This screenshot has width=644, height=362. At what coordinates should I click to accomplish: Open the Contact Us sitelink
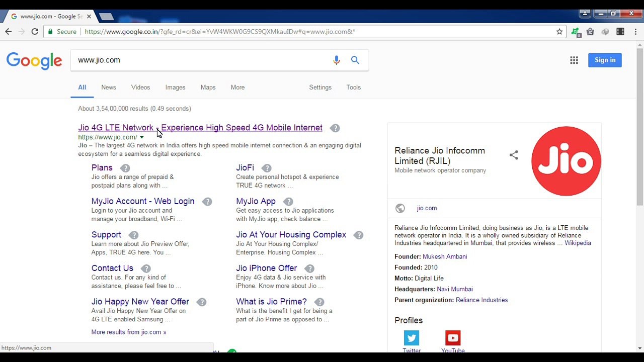click(x=112, y=268)
